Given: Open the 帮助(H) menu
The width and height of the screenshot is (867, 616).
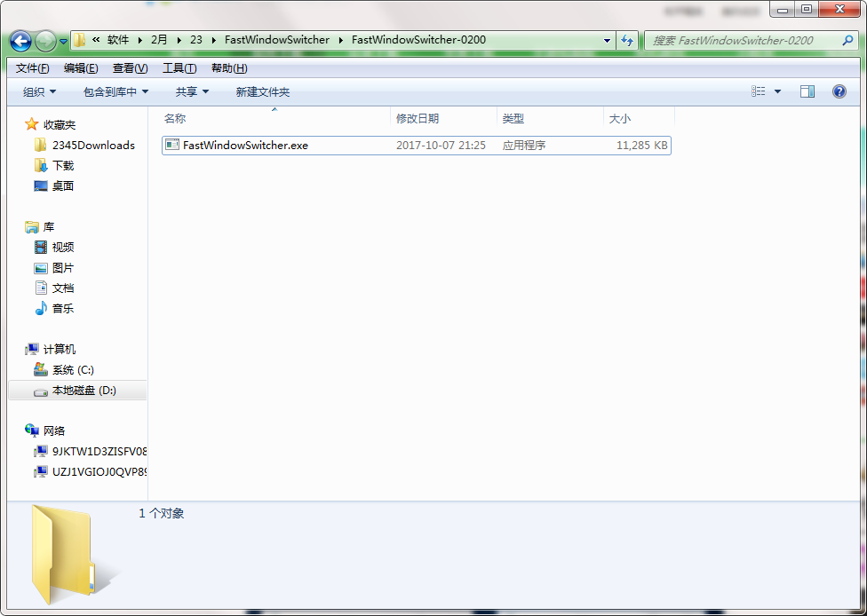Looking at the screenshot, I should tap(229, 68).
